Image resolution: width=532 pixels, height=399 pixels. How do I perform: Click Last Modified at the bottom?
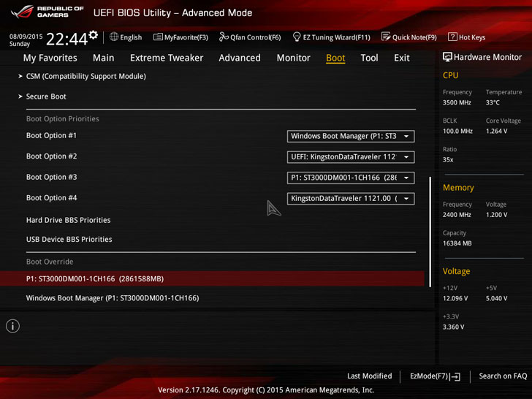370,376
